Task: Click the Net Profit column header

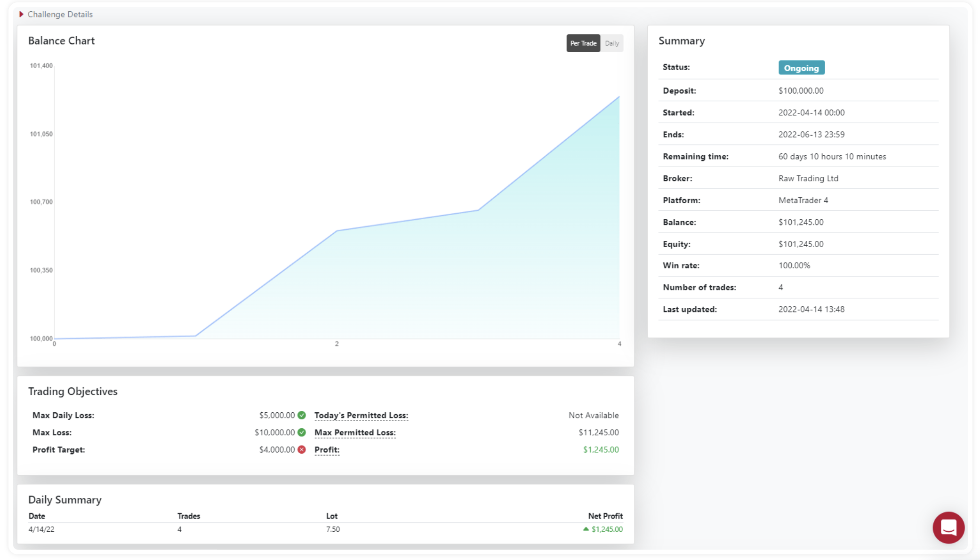Action: click(605, 516)
